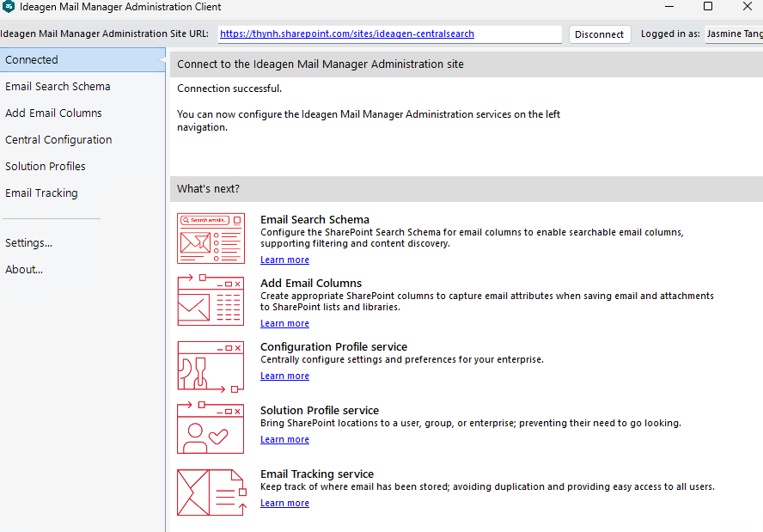This screenshot has width=763, height=532.
Task: Click the Email Tracking service envelope icon
Action: pos(211,492)
